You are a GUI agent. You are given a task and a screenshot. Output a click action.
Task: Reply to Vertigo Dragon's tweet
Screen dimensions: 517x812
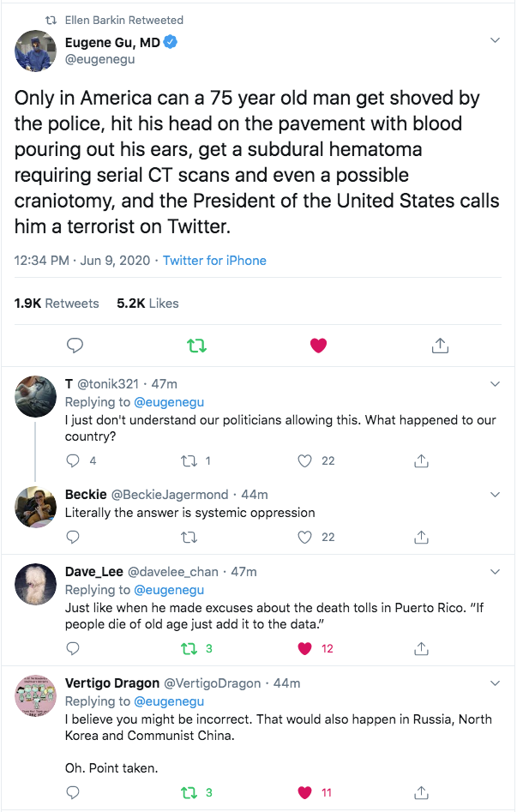[x=74, y=792]
